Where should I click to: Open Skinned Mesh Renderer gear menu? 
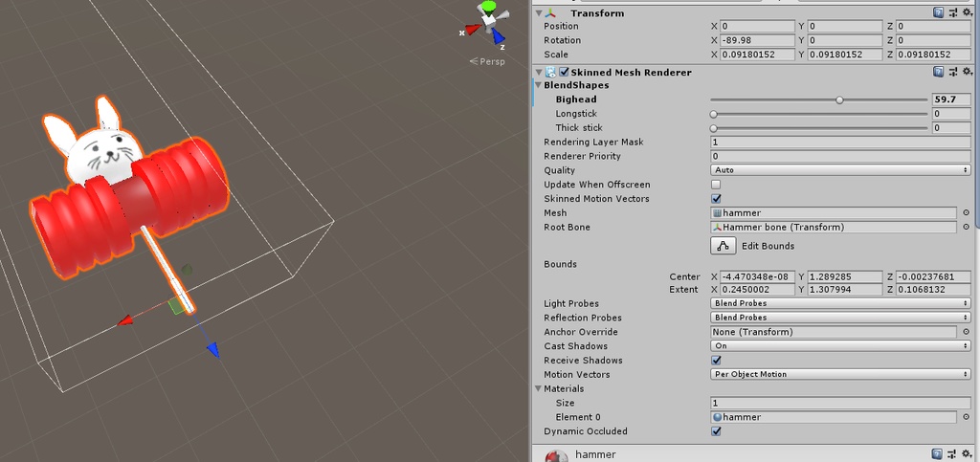967,72
